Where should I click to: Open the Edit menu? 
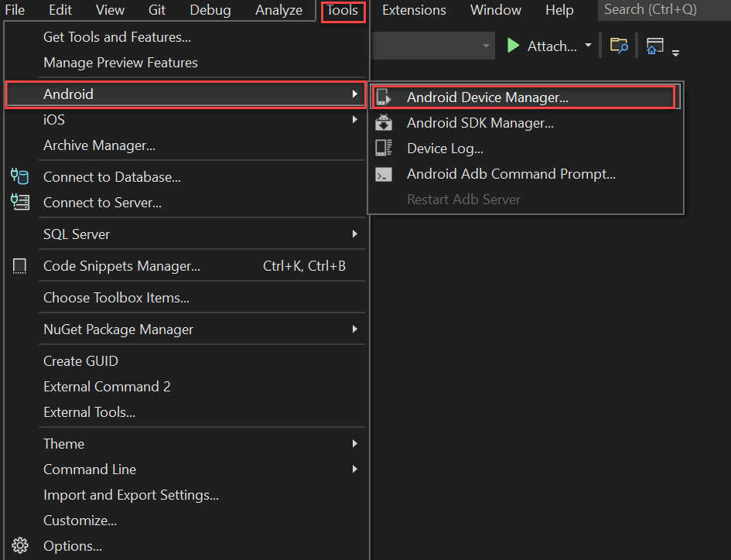pos(60,10)
